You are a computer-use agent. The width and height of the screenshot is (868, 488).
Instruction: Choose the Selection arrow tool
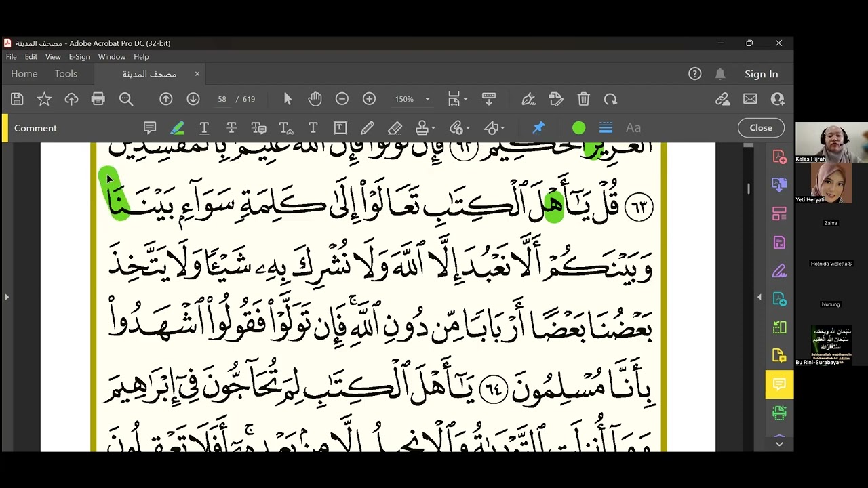tap(288, 99)
